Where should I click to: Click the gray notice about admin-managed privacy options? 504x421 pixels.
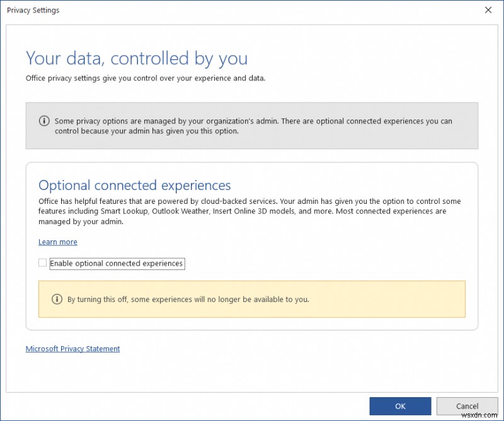(x=252, y=125)
